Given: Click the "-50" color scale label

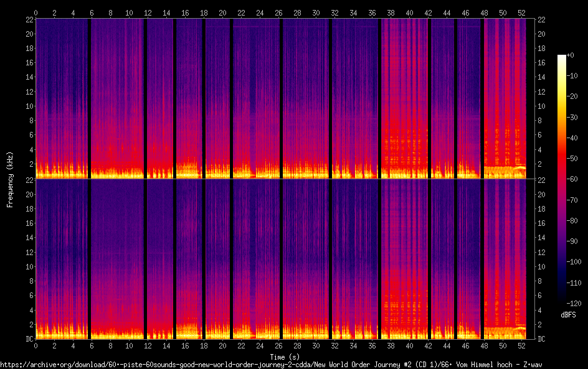Looking at the screenshot, I should 572,159.
